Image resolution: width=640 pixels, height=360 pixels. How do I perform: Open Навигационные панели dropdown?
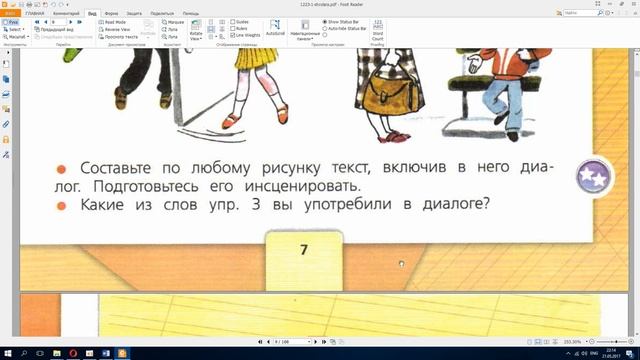pyautogui.click(x=305, y=30)
